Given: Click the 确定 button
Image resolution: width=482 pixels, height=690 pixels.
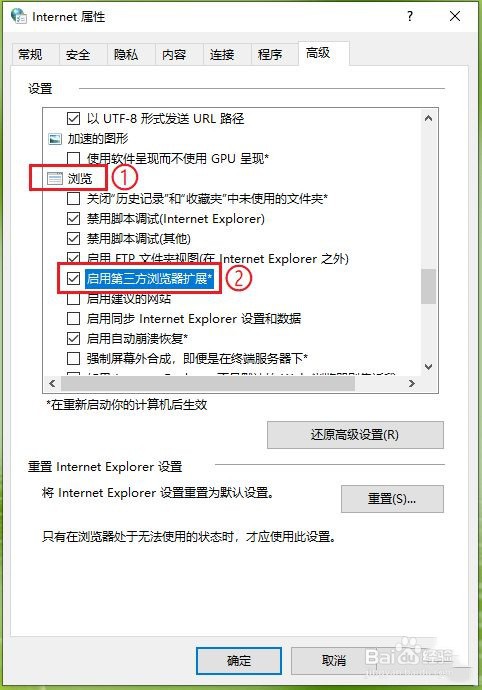Looking at the screenshot, I should click(x=239, y=661).
